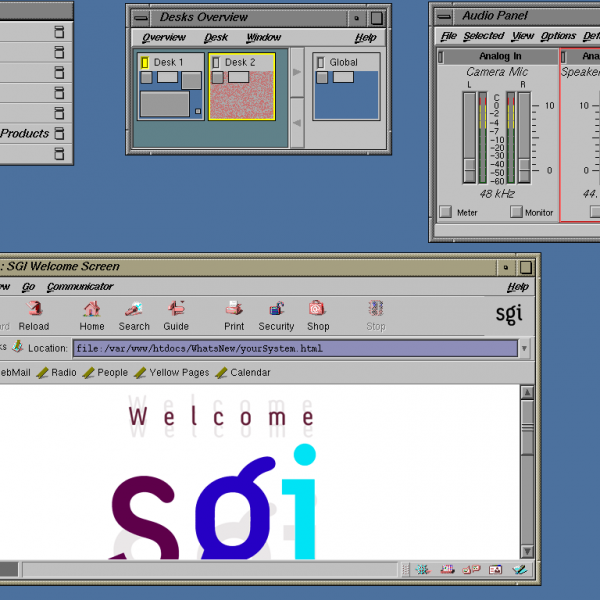Viewport: 600px width, 600px height.
Task: Open the Yellow Pages toolbar bookmark
Action: 172,372
